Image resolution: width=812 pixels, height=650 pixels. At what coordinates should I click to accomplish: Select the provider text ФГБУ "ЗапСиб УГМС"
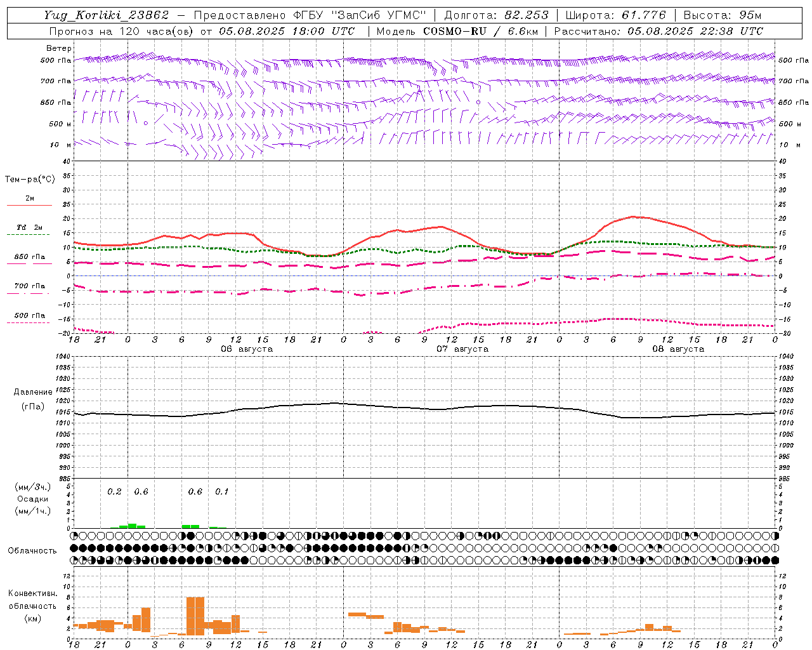(360, 15)
